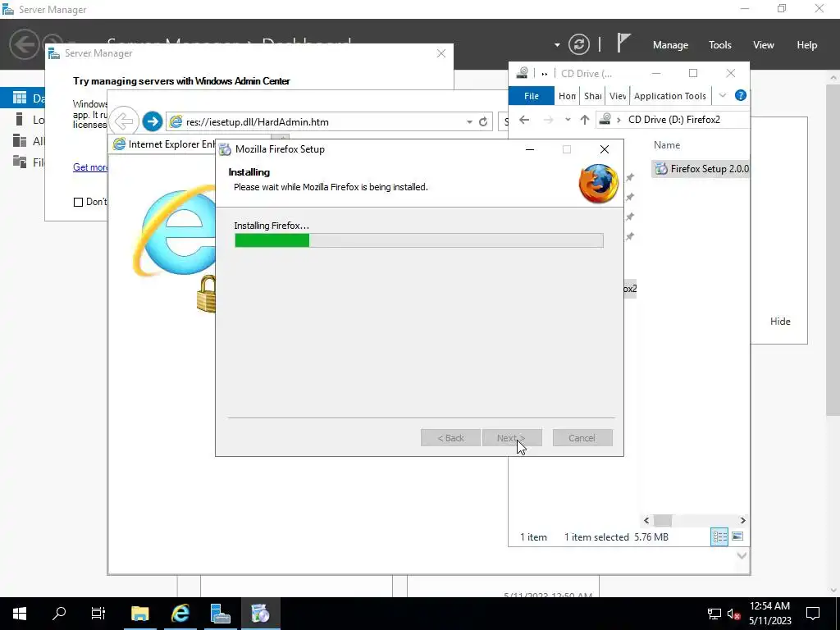The width and height of the screenshot is (840, 630).
Task: Select the All Servers icon in sidebar
Action: click(x=20, y=140)
